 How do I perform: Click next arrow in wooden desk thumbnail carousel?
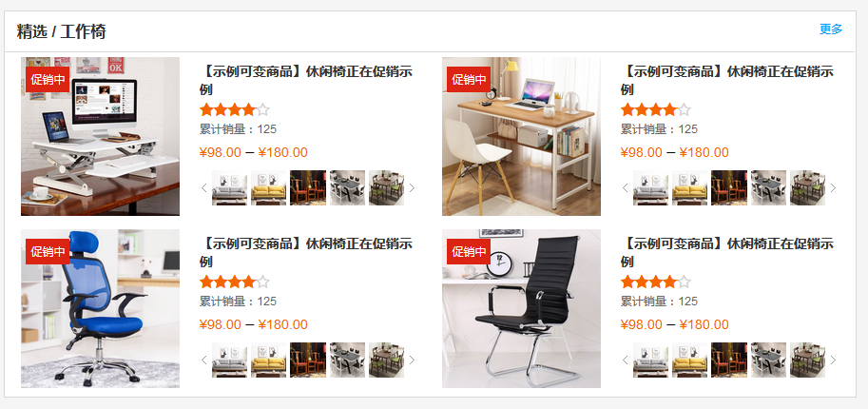[833, 188]
